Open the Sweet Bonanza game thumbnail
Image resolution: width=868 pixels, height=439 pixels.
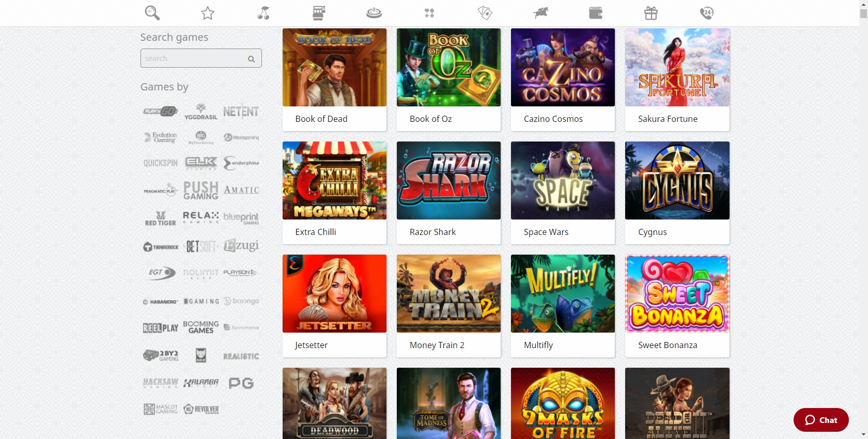click(677, 293)
